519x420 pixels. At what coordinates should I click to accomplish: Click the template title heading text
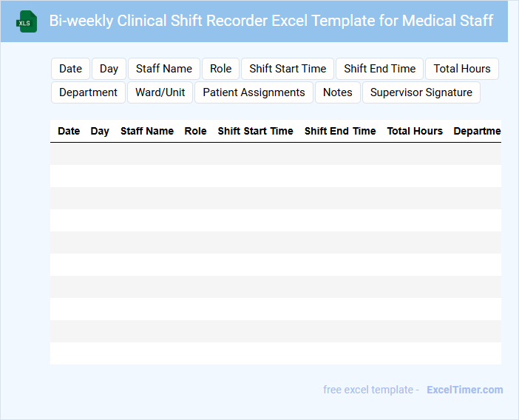271,21
